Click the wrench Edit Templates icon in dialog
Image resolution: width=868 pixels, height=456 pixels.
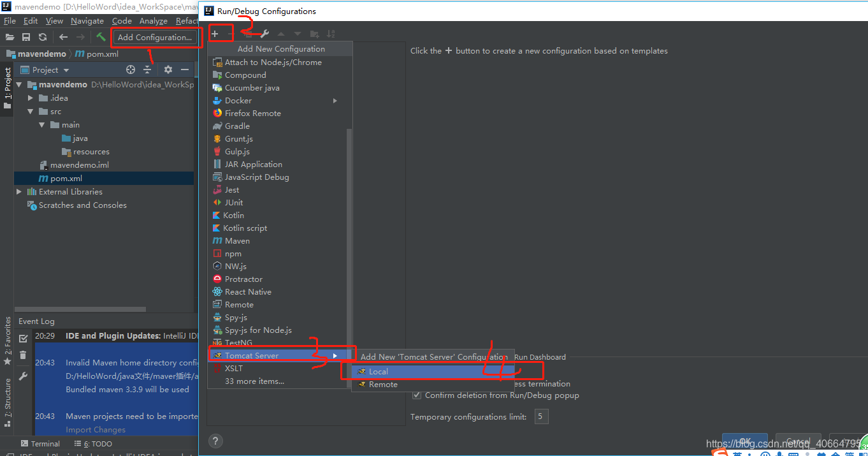[x=264, y=34]
